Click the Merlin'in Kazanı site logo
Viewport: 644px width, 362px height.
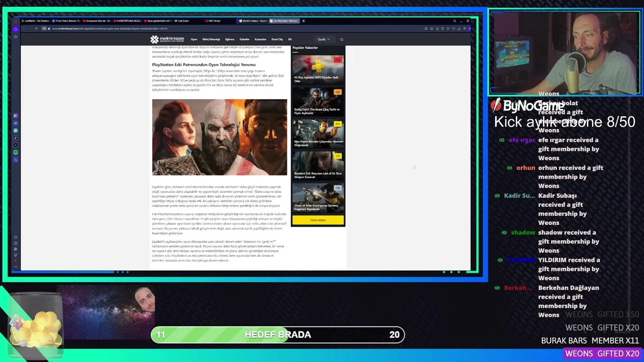point(167,39)
